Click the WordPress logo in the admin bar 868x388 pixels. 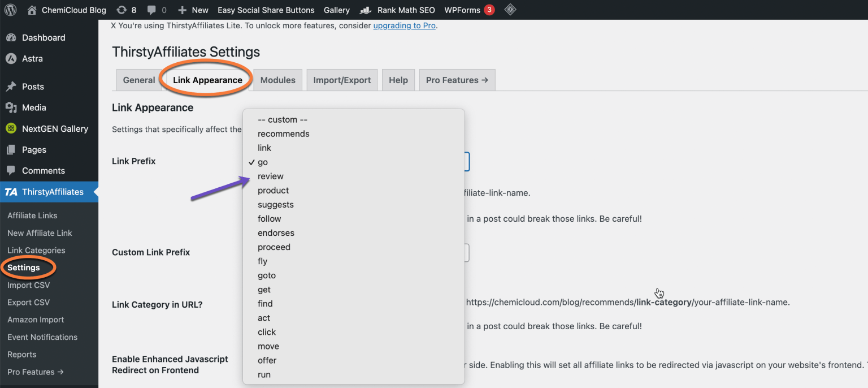[10, 10]
